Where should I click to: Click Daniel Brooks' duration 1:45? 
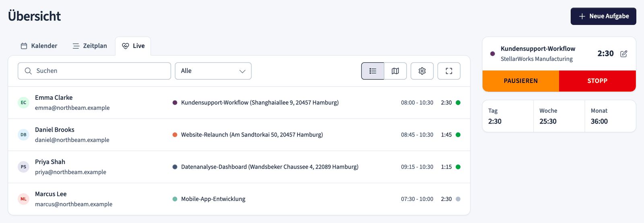pyautogui.click(x=446, y=135)
